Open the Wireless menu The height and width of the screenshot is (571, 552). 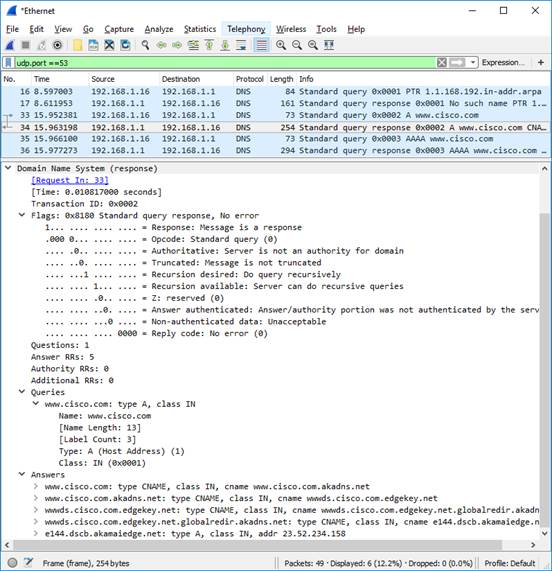click(x=291, y=29)
